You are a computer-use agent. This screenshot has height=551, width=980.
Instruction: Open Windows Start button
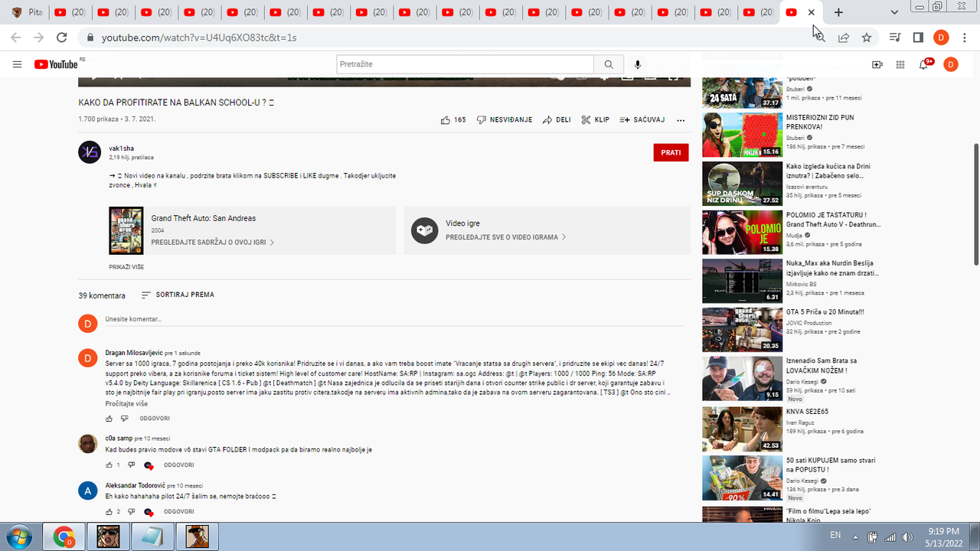[x=20, y=536]
